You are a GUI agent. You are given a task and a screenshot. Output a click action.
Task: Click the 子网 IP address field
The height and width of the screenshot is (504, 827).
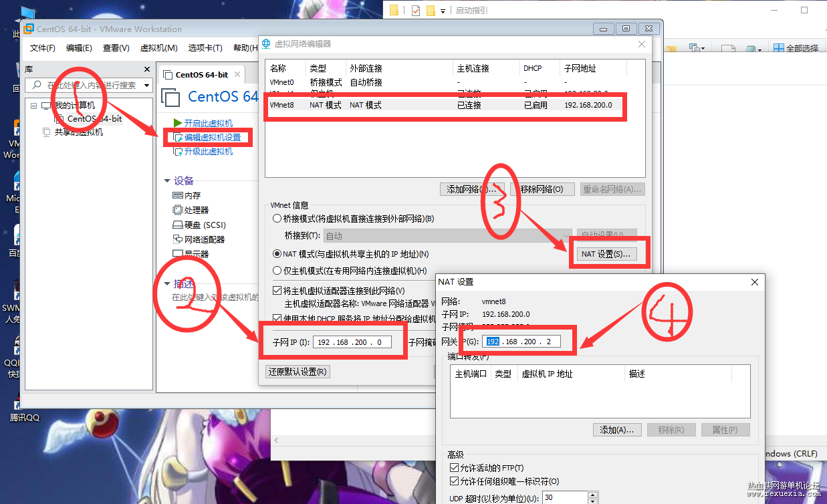[x=352, y=342]
